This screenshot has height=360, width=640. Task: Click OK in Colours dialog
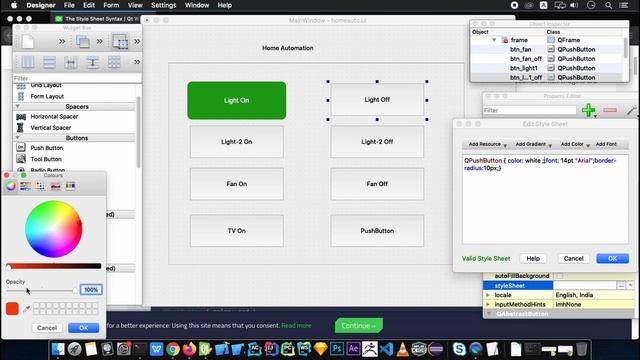(x=84, y=328)
